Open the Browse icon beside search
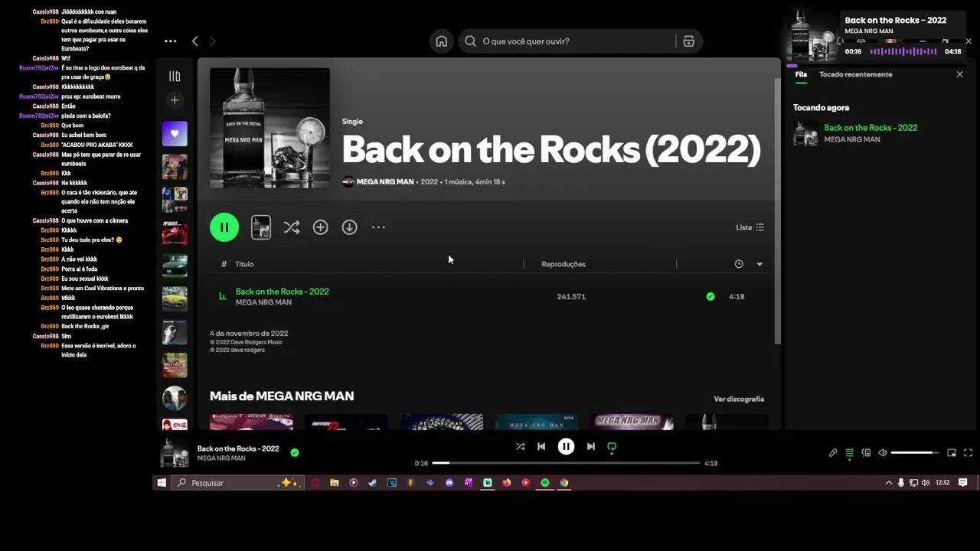 point(688,41)
